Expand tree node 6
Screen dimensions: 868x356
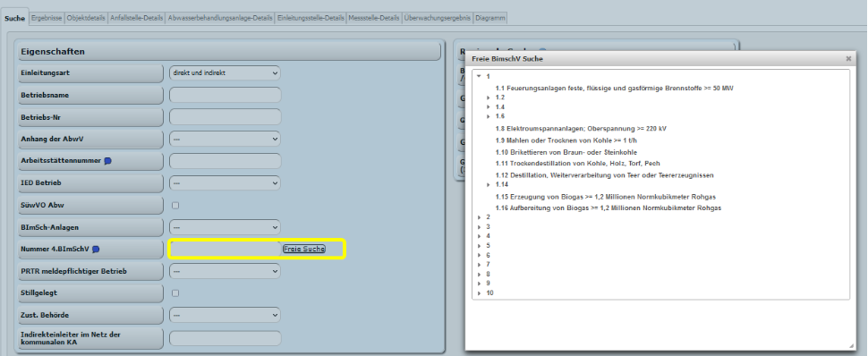479,256
